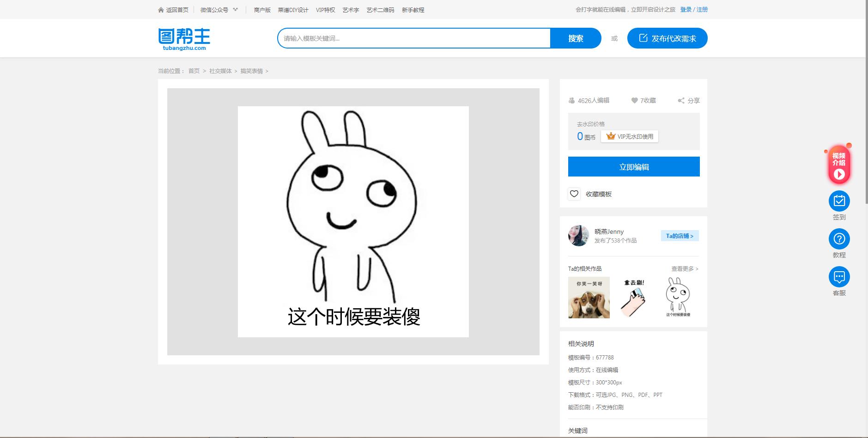Click the 图帮主 logo

pos(183,38)
